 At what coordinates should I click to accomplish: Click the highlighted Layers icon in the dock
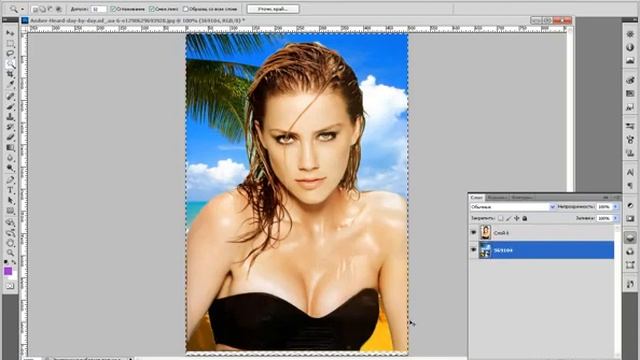pyautogui.click(x=630, y=238)
